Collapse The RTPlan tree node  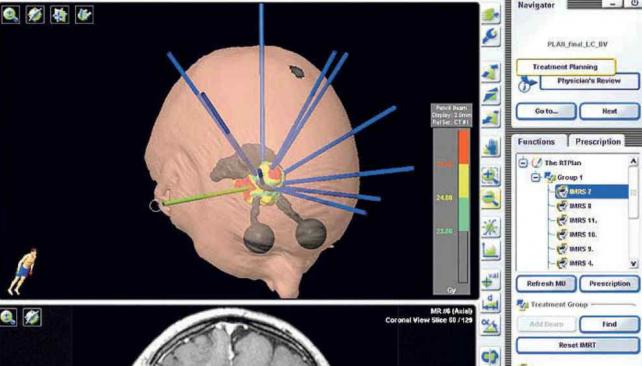(523, 163)
